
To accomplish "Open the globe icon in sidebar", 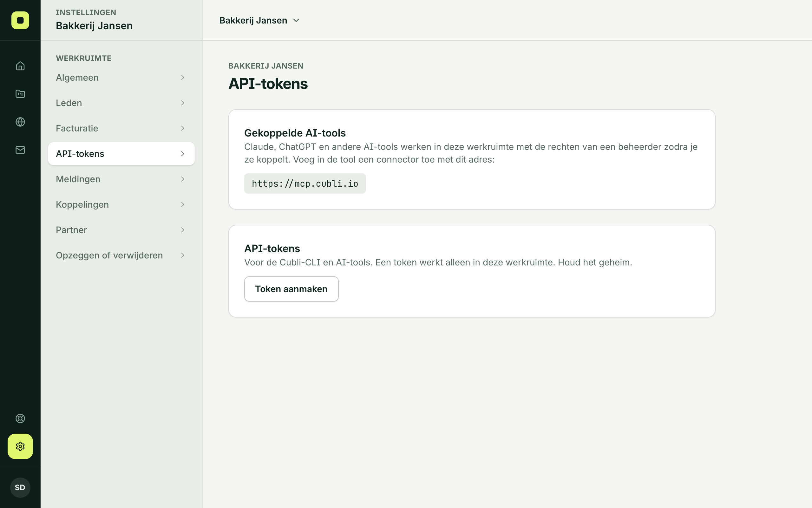I will click(20, 122).
